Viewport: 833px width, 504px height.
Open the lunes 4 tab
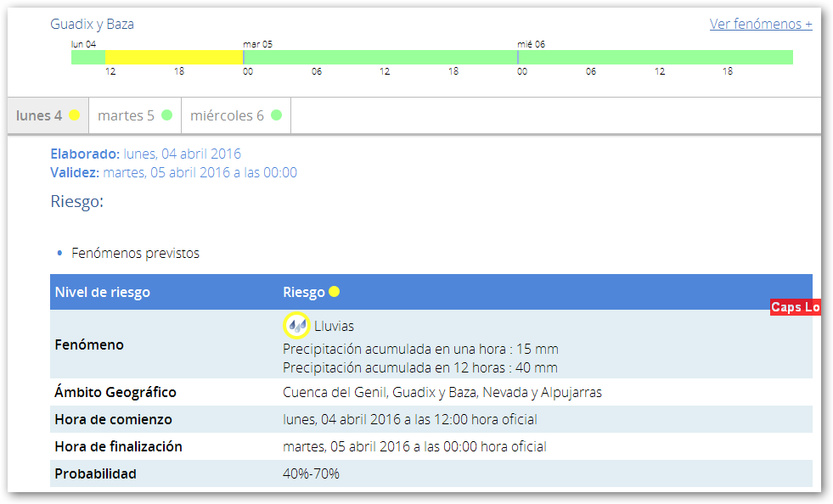coord(39,115)
